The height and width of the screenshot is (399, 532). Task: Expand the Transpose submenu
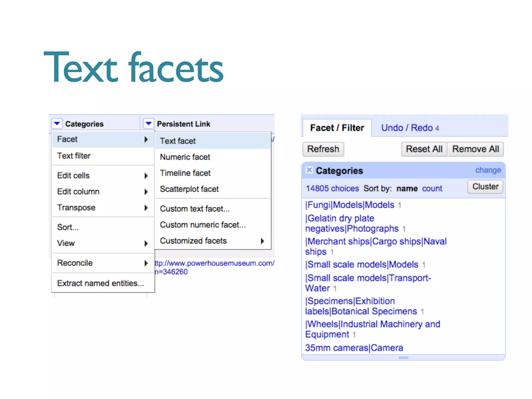tap(103, 208)
